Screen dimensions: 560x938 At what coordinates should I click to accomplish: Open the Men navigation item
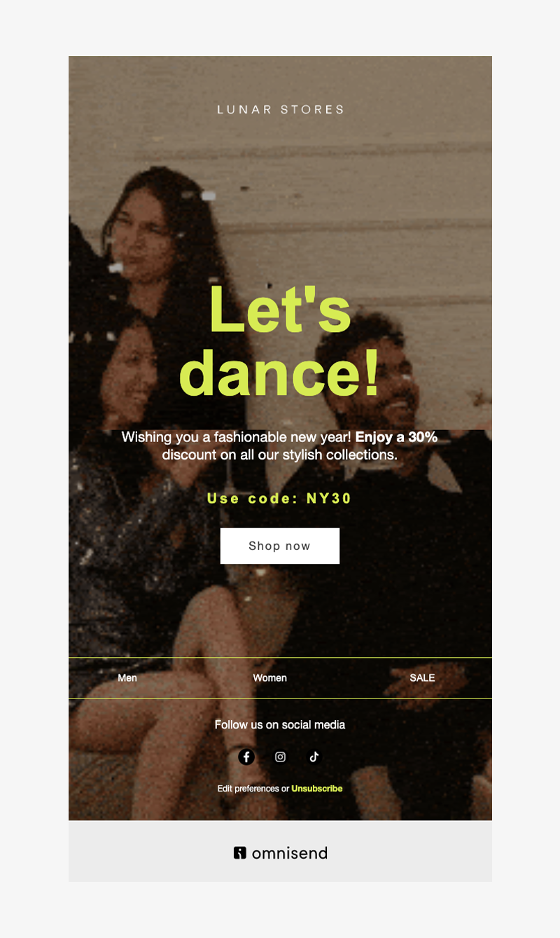click(x=127, y=678)
